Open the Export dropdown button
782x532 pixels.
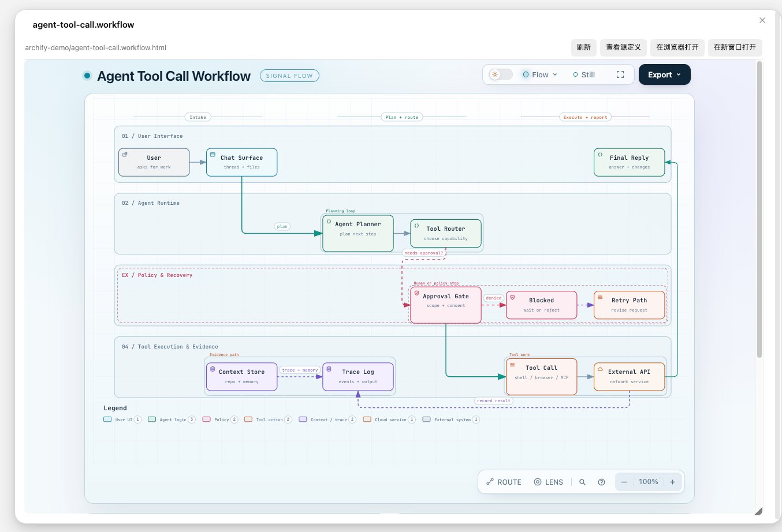[664, 74]
